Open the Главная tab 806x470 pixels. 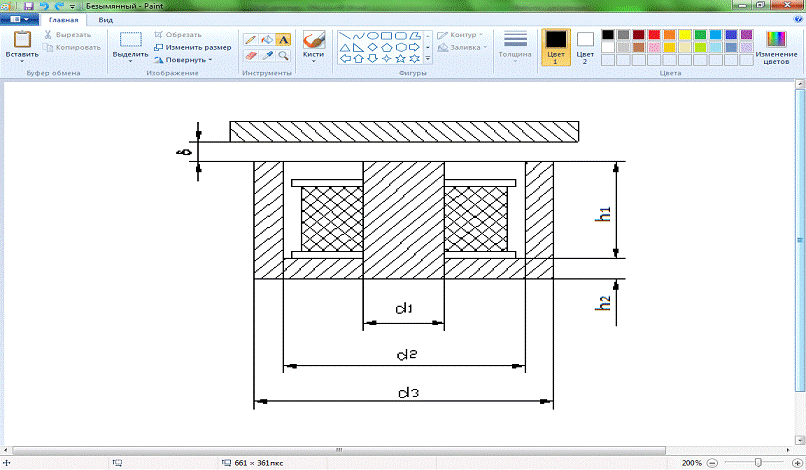point(63,19)
